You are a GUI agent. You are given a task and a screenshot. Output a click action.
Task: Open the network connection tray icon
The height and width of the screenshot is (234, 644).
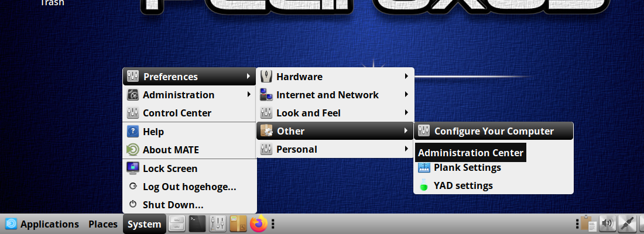[627, 224]
